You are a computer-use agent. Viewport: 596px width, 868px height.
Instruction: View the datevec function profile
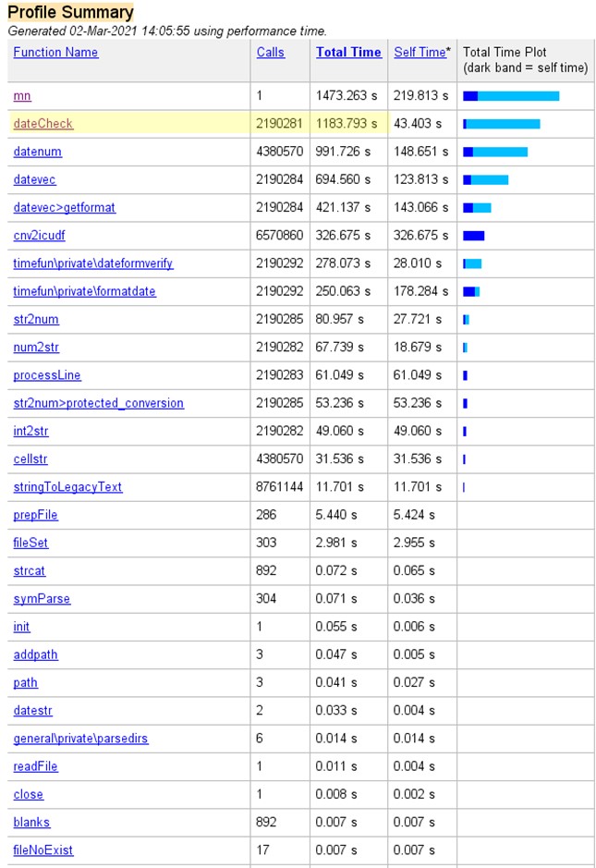35,179
